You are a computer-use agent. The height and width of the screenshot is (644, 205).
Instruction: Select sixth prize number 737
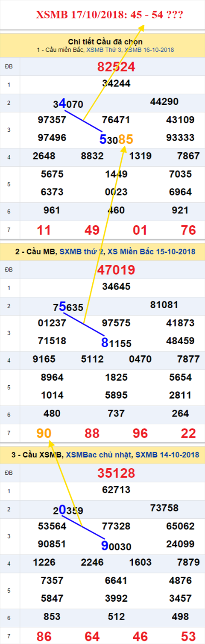tap(116, 414)
